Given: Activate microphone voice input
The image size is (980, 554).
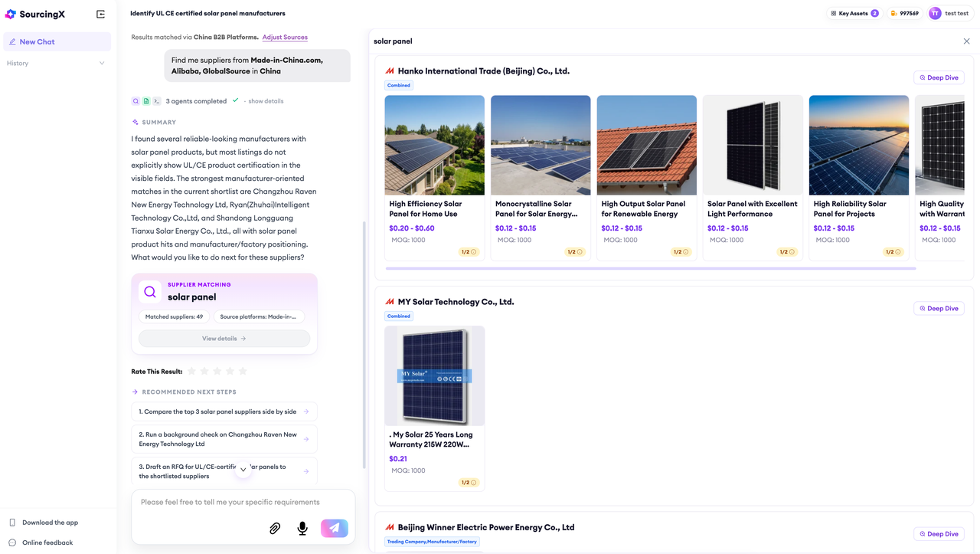Looking at the screenshot, I should [302, 528].
